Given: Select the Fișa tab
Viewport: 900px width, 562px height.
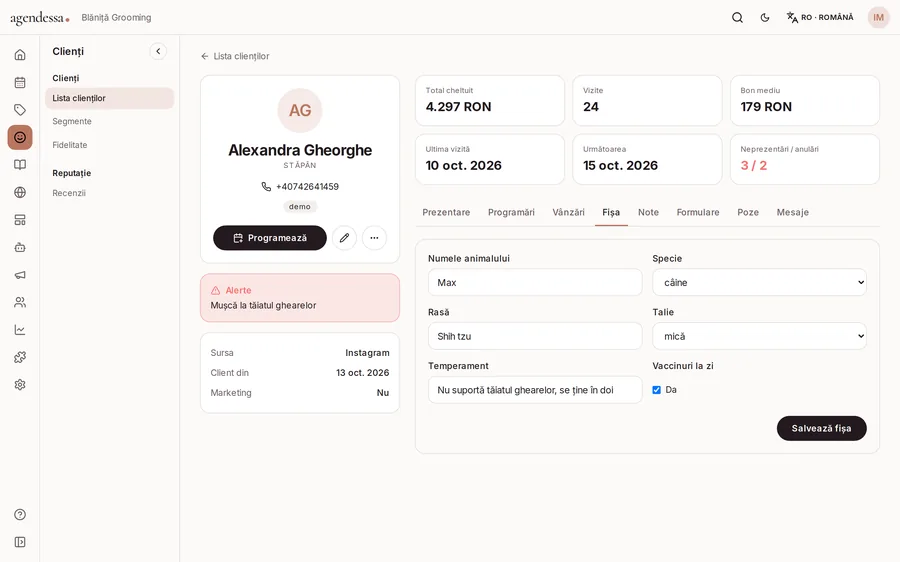Looking at the screenshot, I should point(611,212).
